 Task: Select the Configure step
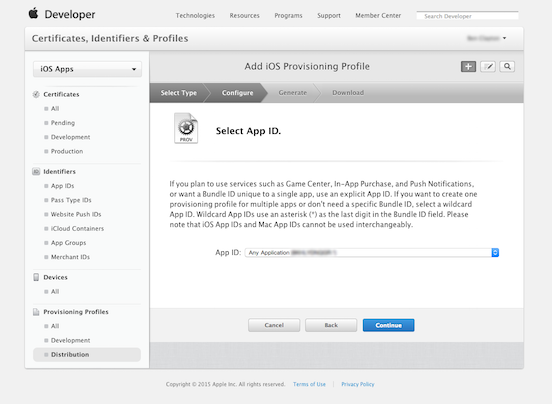237,93
